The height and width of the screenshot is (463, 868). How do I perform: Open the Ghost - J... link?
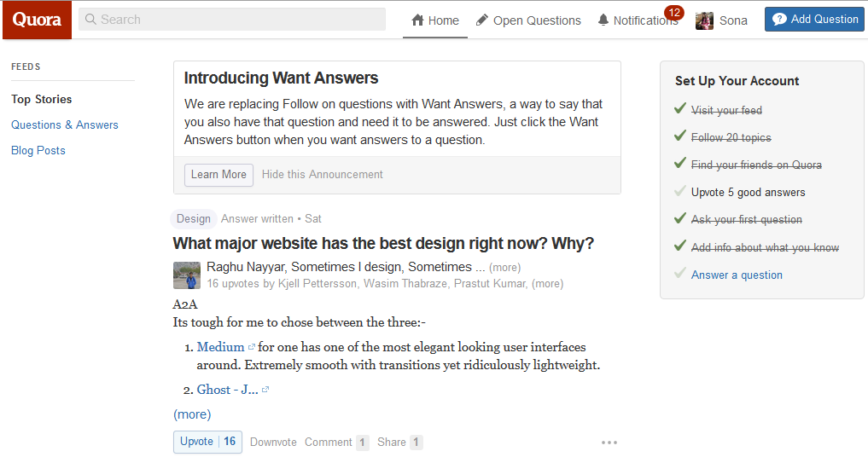228,390
